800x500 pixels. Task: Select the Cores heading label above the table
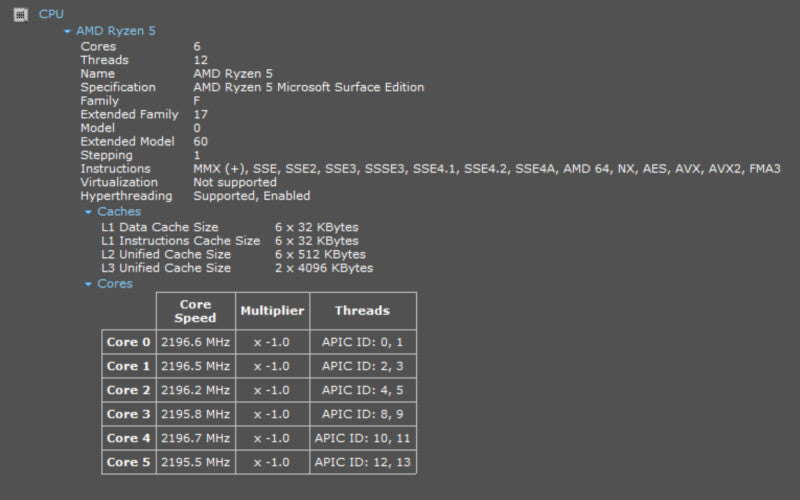[115, 284]
